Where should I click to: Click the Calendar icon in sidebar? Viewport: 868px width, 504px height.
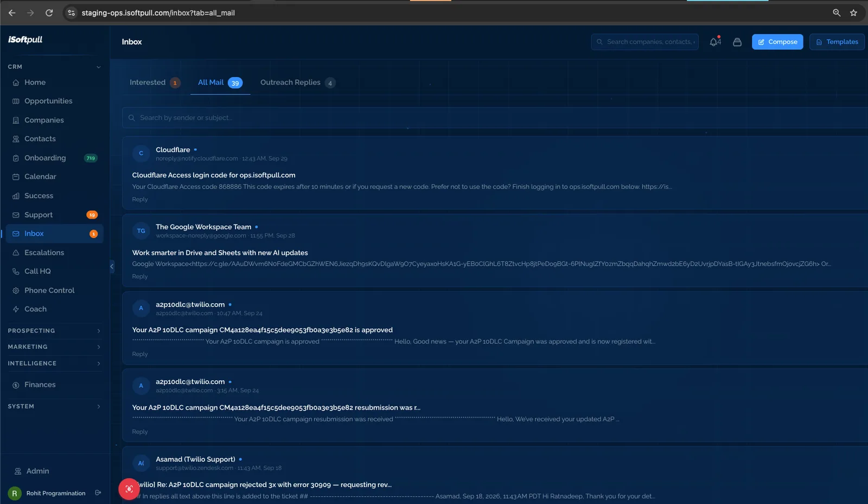[16, 177]
